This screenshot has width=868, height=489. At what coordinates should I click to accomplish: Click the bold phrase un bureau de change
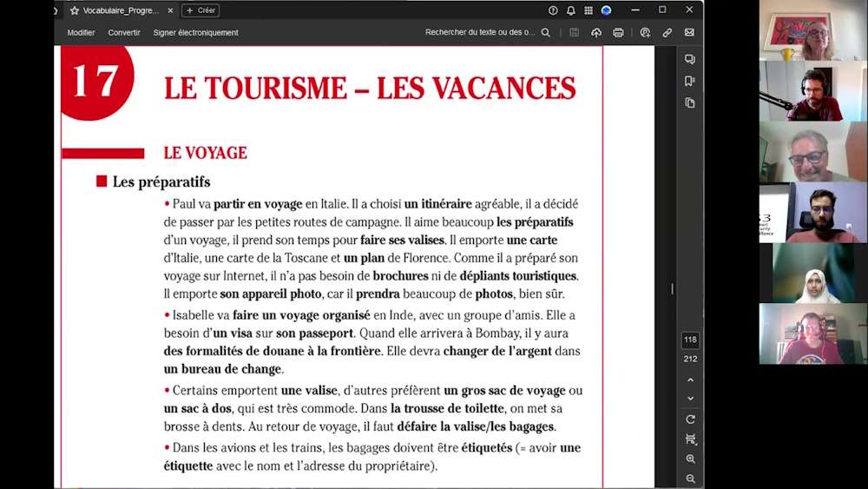(222, 369)
